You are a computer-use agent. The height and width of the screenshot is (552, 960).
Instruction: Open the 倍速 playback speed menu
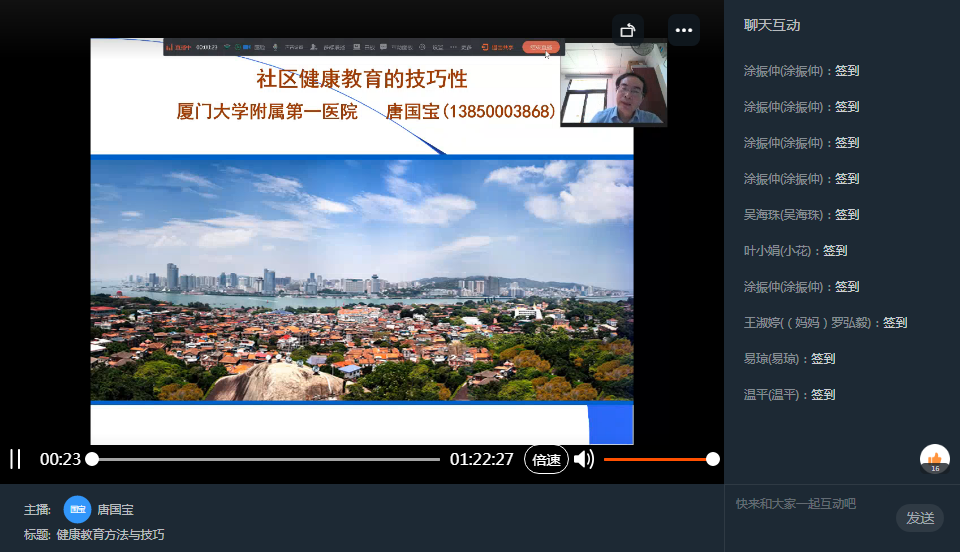pos(546,460)
